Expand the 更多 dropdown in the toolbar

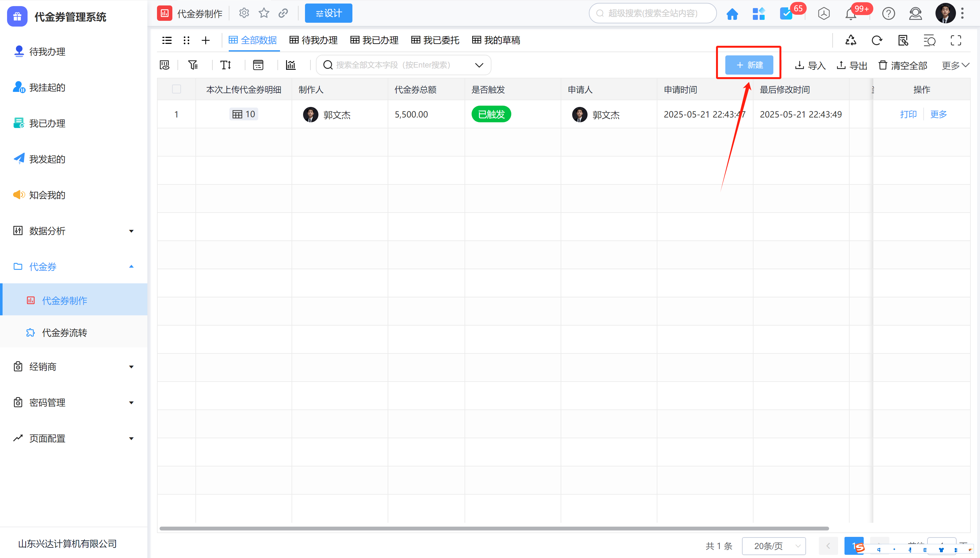955,66
